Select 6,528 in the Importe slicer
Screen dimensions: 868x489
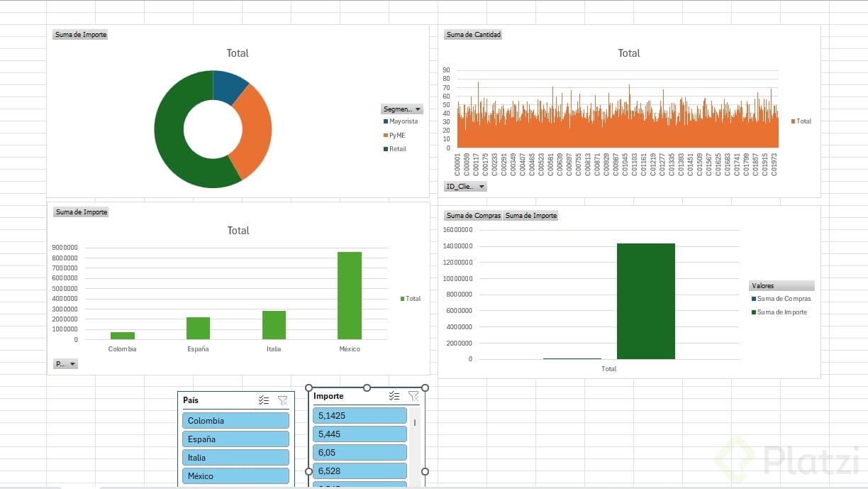tap(360, 471)
